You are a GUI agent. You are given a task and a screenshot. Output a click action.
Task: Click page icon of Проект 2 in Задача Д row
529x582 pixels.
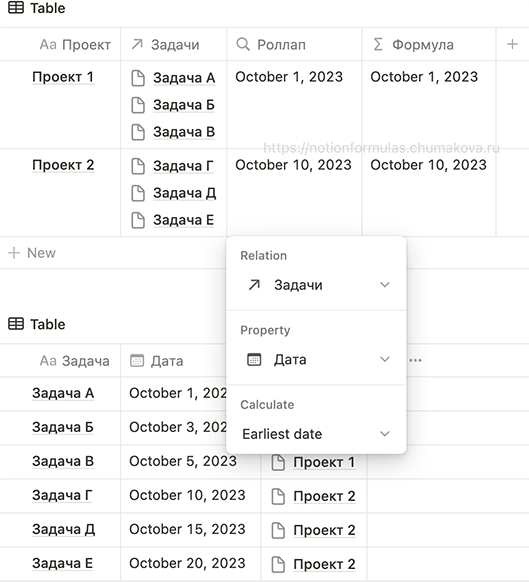(278, 530)
